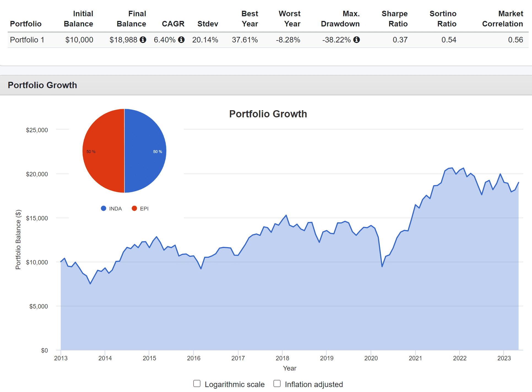Click the Portfolio Growth panel header
Screen dimensions: 532x392
42,85
